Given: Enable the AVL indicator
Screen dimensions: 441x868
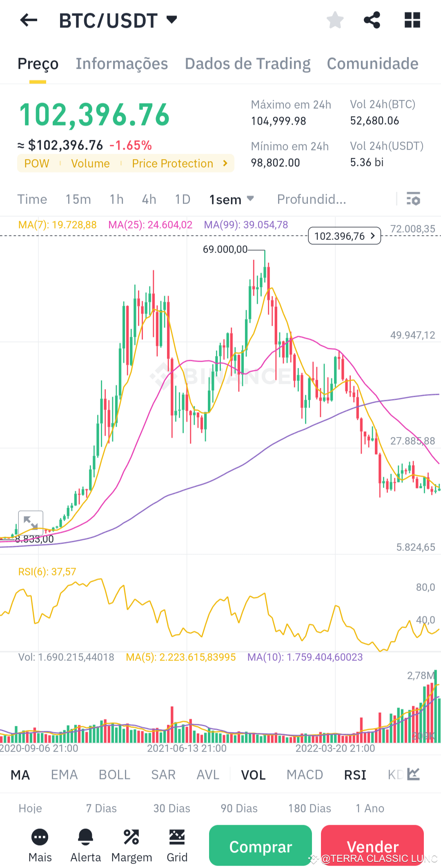Looking at the screenshot, I should (x=208, y=775).
